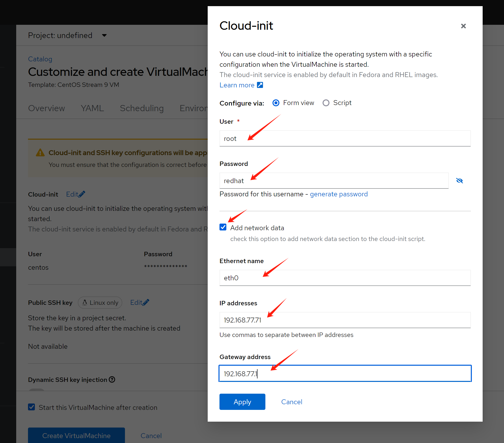Click the generate password link

click(x=339, y=194)
